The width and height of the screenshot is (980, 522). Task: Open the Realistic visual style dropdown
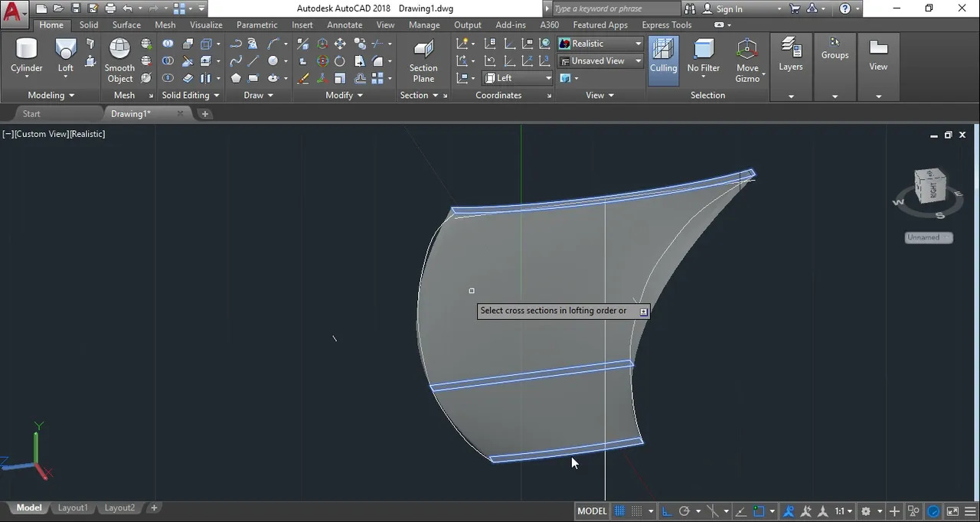tap(600, 44)
